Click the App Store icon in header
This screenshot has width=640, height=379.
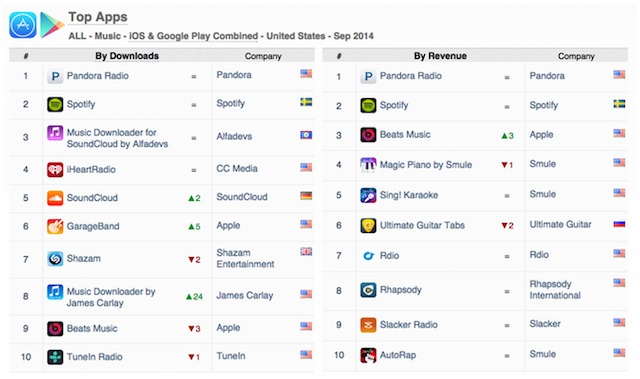click(x=23, y=25)
